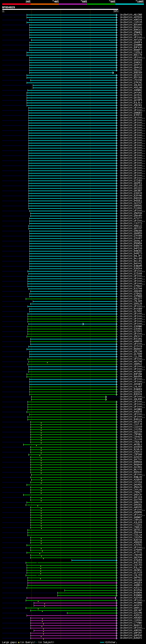Open hit UniRef100_B3NUH5
The width and height of the screenshot is (146, 644).
131,266
